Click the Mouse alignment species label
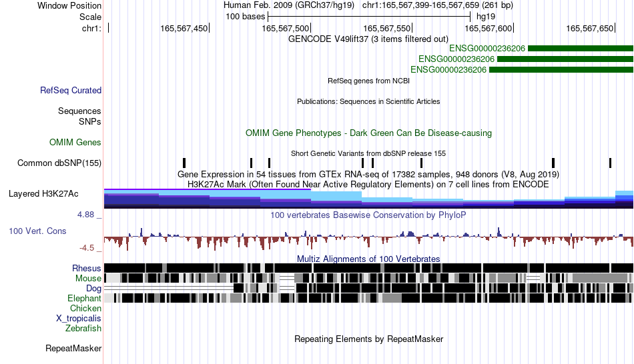Screen dimensions: 634x364 tap(87, 279)
